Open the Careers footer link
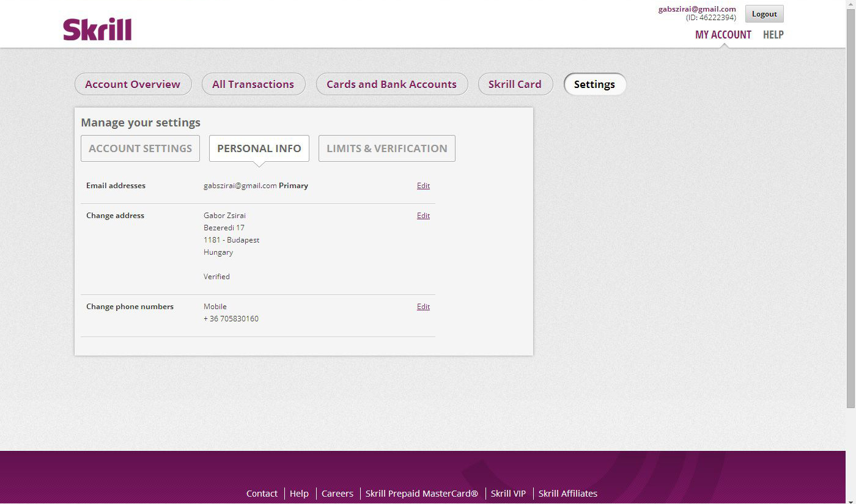 pyautogui.click(x=338, y=494)
